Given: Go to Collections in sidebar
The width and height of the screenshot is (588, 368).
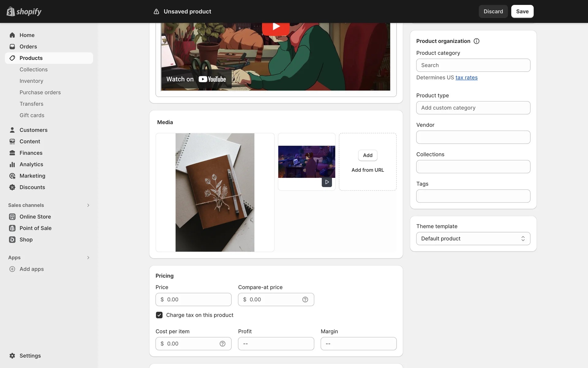Looking at the screenshot, I should click(x=34, y=70).
